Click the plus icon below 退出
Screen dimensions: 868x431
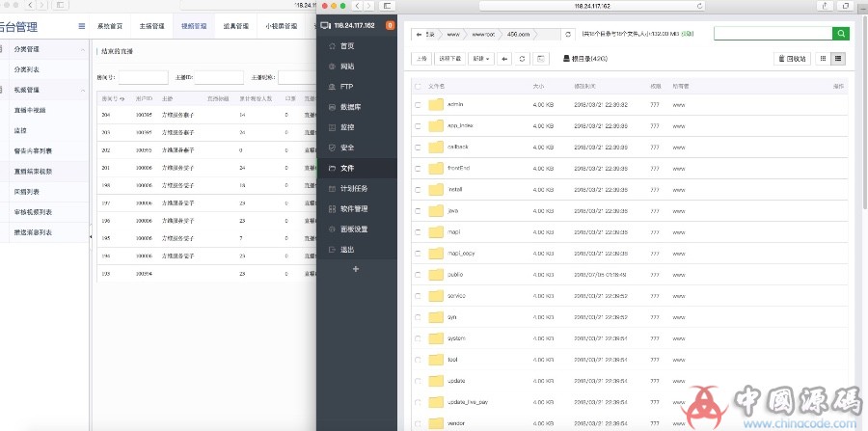tap(356, 269)
